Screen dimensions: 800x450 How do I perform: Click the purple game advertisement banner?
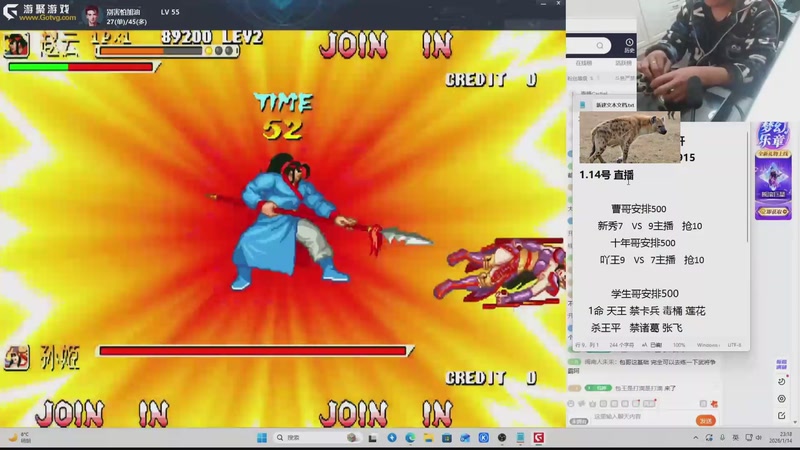773,170
